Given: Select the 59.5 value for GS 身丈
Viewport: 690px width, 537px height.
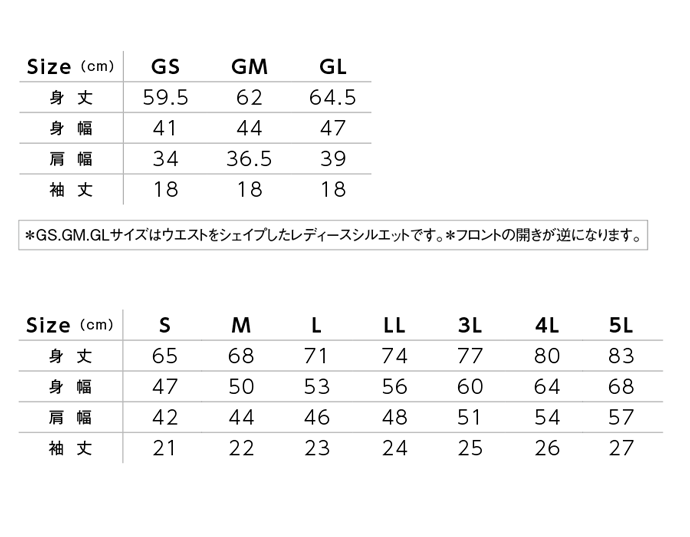Looking at the screenshot, I should point(165,98).
